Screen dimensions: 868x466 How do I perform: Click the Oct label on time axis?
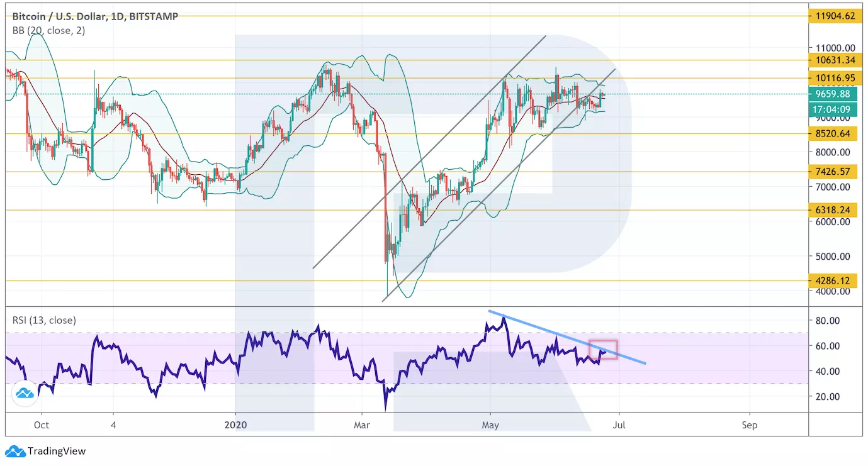pos(42,425)
